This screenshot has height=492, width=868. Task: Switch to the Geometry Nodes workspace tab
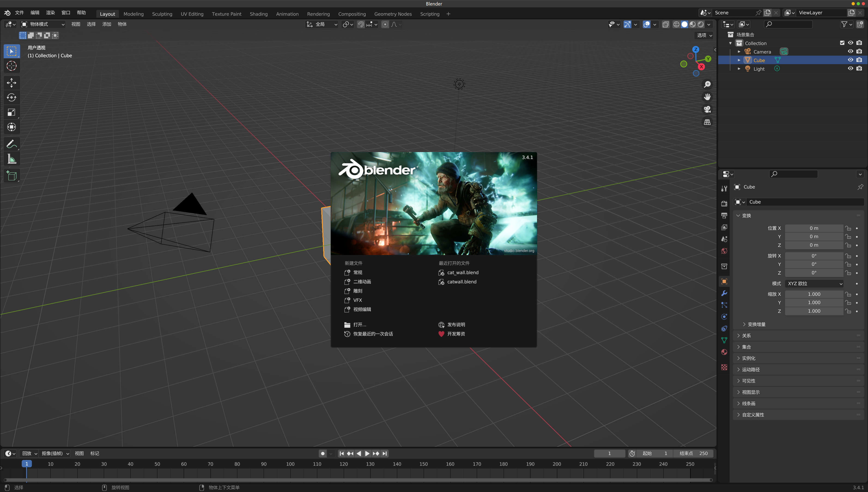393,14
